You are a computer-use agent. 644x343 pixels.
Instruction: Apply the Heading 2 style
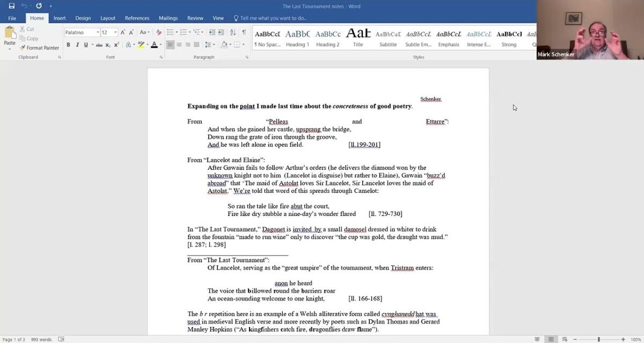coord(327,39)
